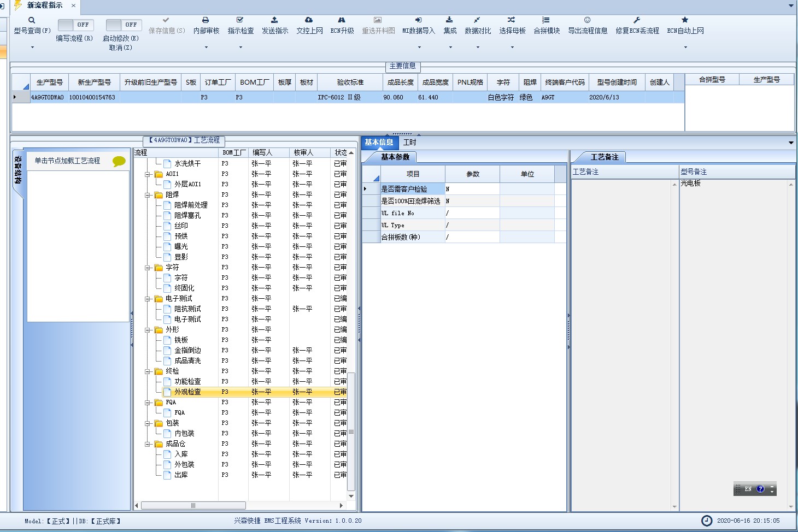Open the 指示检查 dropdown arrow
798x532 pixels.
click(240, 48)
